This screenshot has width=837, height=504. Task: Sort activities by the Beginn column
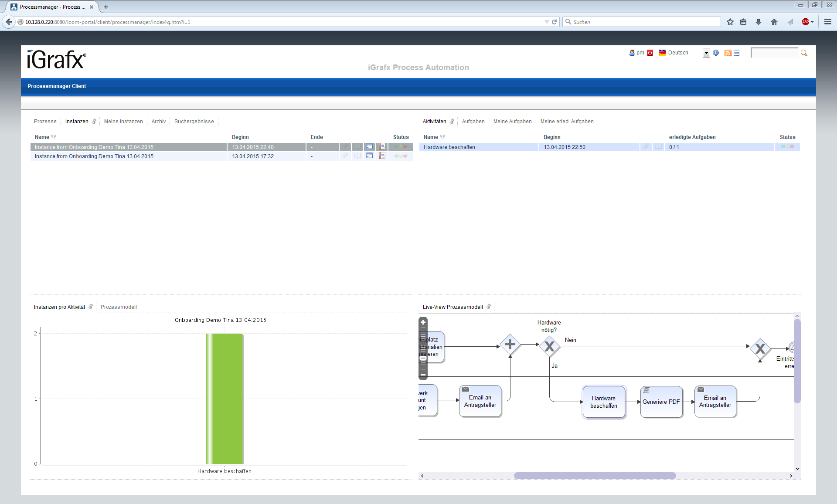tap(552, 137)
